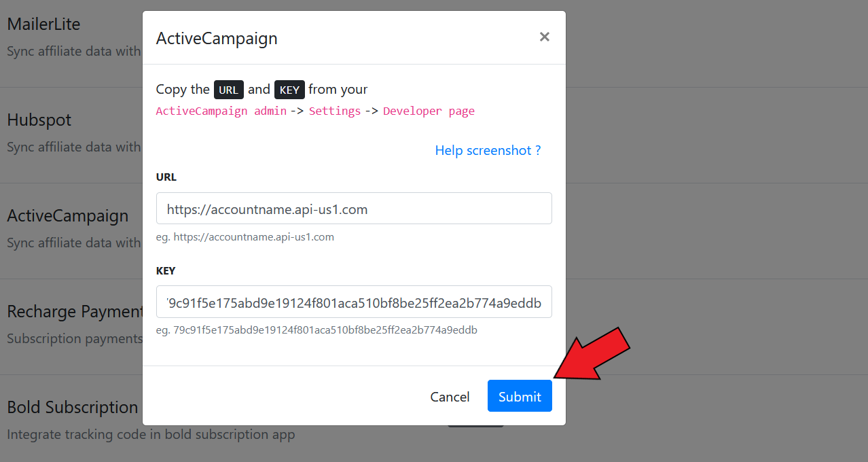
Task: Open the MailerLite integration in background list
Action: pyautogui.click(x=43, y=24)
